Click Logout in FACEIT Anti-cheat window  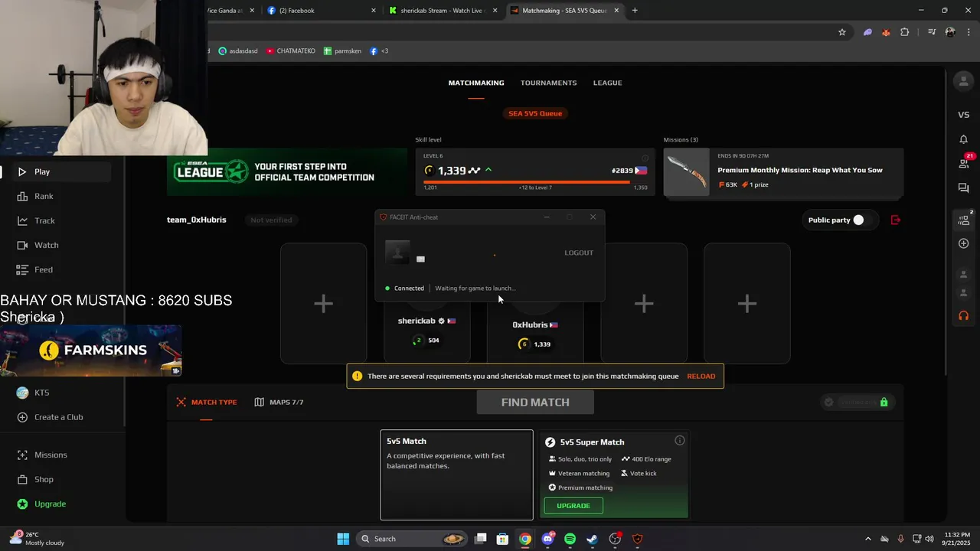pyautogui.click(x=579, y=253)
